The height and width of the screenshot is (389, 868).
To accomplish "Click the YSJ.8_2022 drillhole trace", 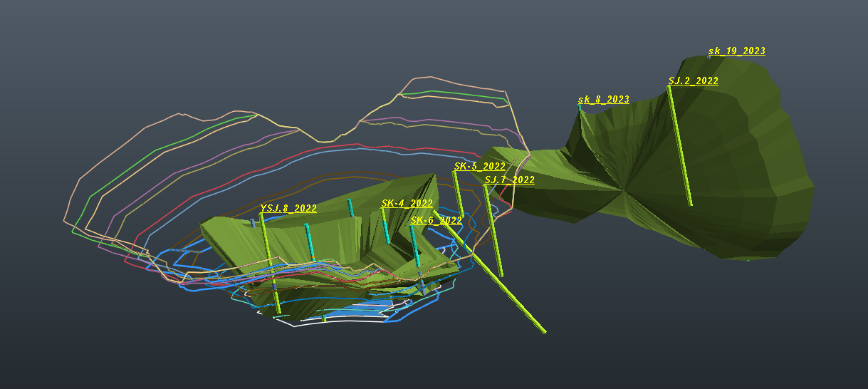I will (x=270, y=264).
